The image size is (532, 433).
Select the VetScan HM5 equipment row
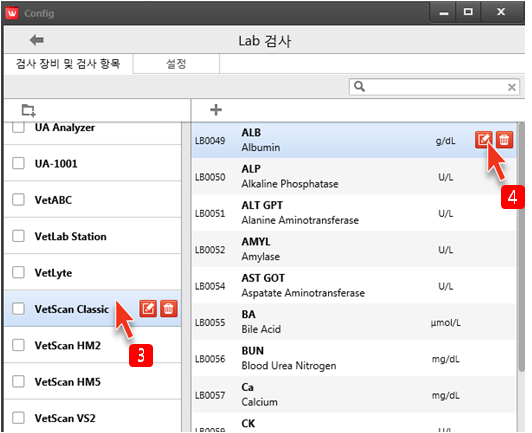93,381
